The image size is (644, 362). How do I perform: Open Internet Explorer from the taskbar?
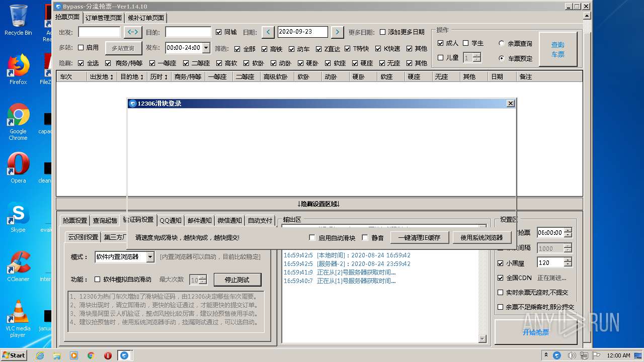40,355
